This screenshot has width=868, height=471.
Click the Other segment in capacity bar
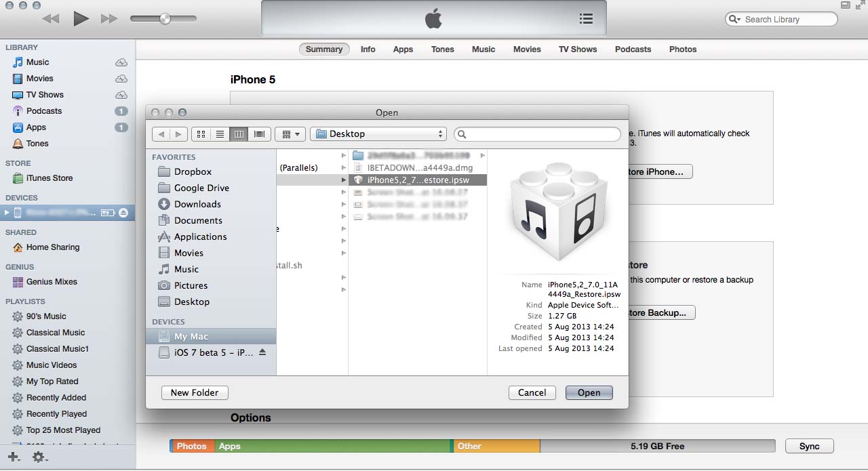(496, 447)
